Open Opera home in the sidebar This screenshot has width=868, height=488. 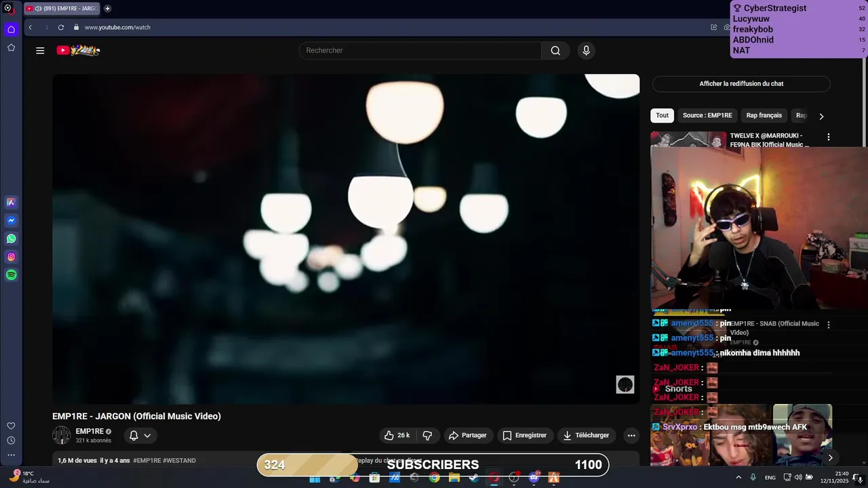coord(11,29)
